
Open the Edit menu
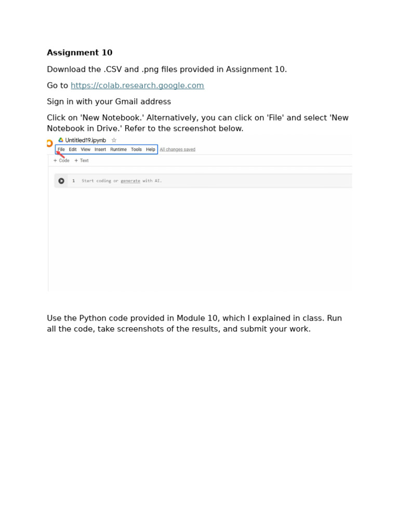click(x=73, y=149)
